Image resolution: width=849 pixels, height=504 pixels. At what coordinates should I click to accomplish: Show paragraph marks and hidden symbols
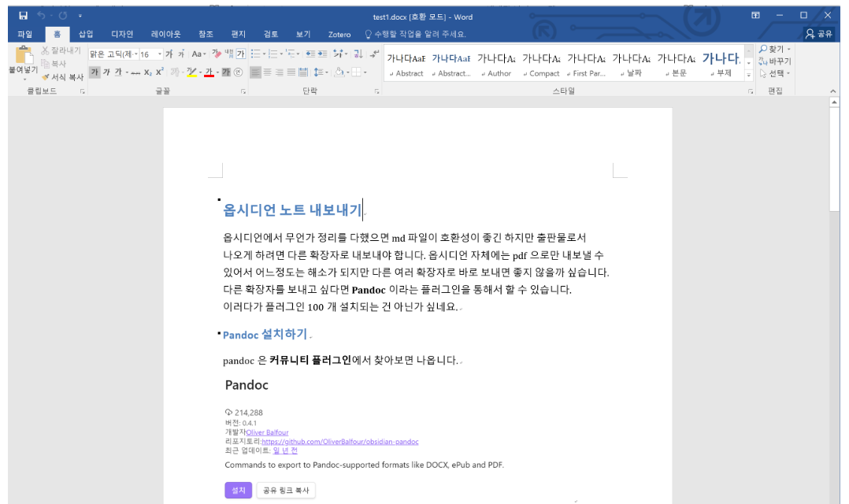pyautogui.click(x=374, y=54)
